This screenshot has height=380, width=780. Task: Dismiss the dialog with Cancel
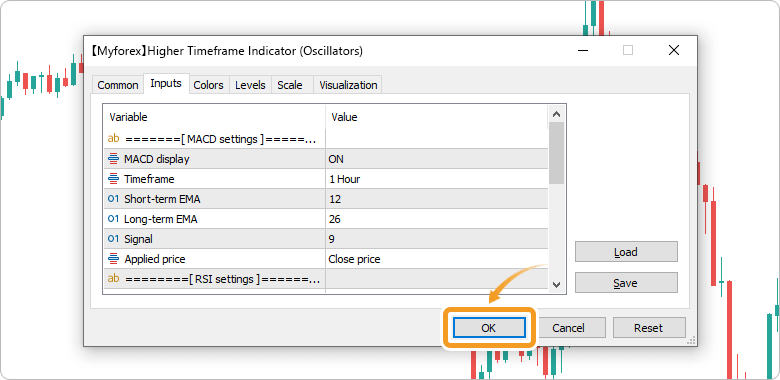[568, 328]
